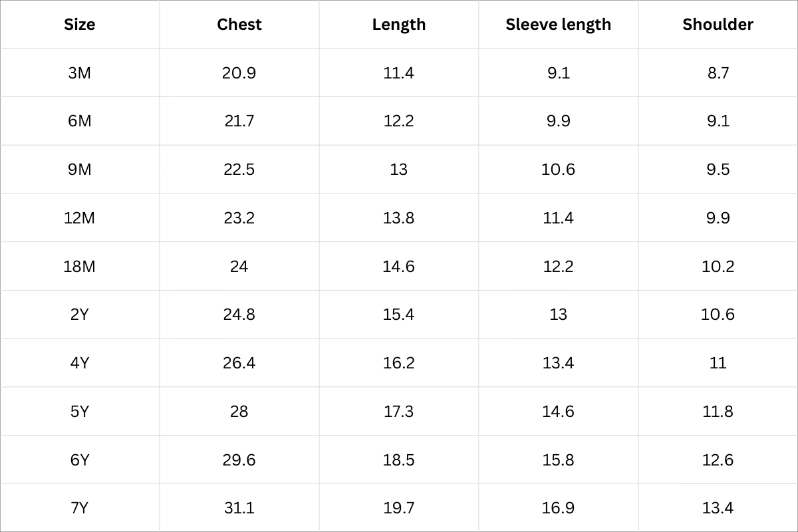Click length value 17.3 for 5Y

click(398, 412)
